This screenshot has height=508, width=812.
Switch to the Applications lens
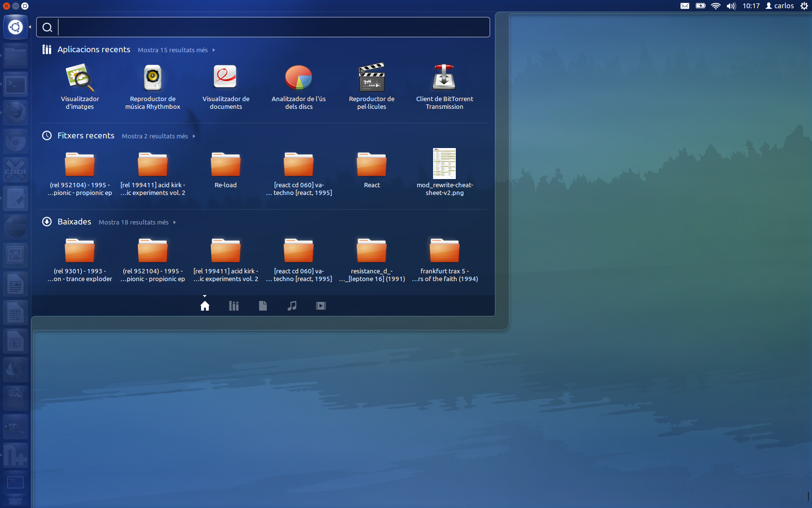(233, 305)
